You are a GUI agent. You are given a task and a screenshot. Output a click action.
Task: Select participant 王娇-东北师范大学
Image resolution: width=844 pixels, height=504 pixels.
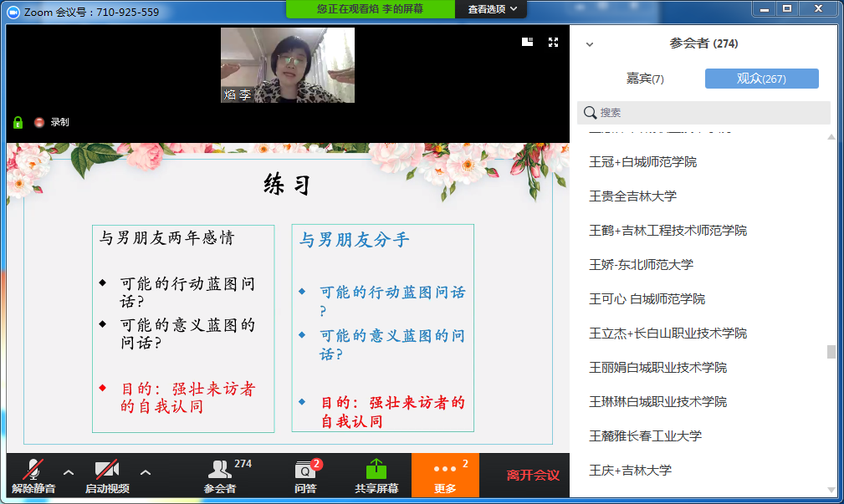tap(641, 265)
